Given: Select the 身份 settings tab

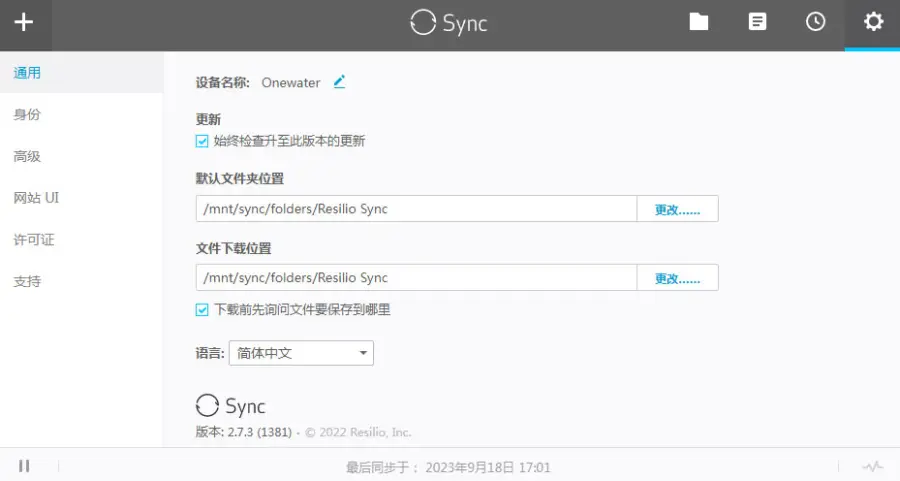Looking at the screenshot, I should point(82,114).
